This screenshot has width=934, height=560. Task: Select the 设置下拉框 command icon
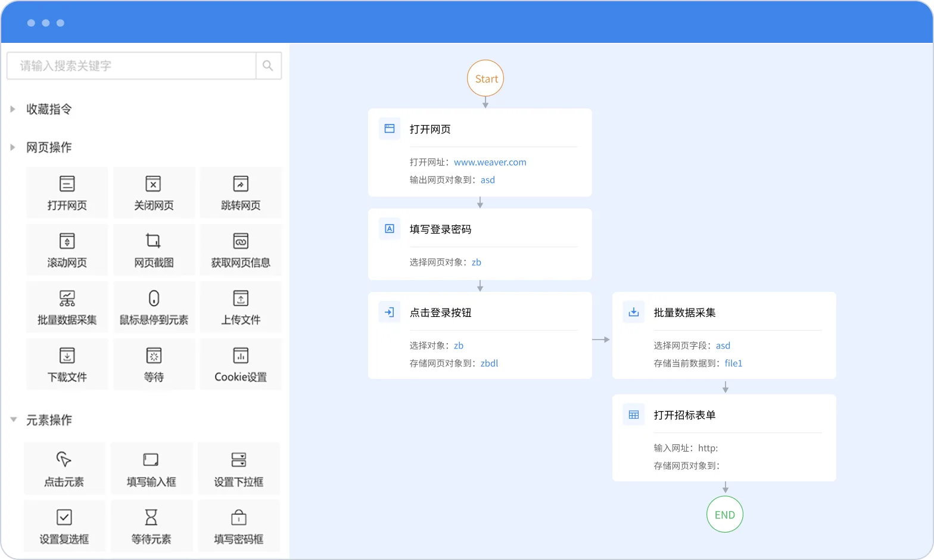click(x=239, y=459)
